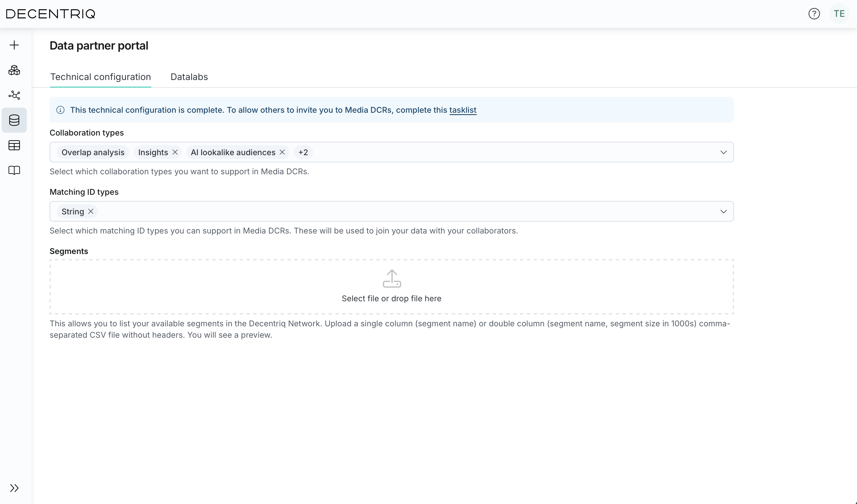Select the network connections sidebar icon
The image size is (857, 504).
[x=14, y=95]
